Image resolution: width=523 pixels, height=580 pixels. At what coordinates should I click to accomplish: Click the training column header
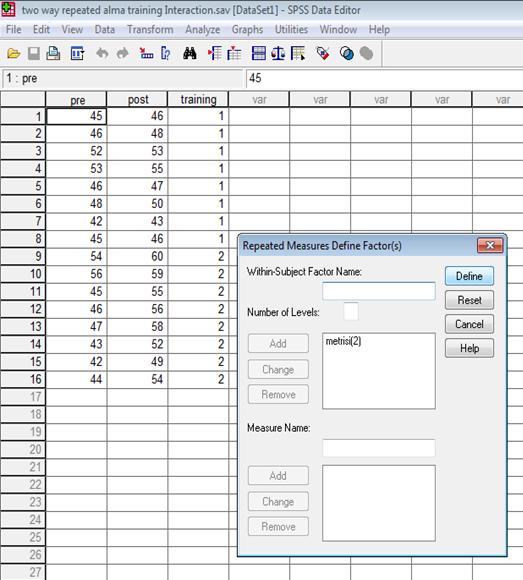click(x=198, y=99)
